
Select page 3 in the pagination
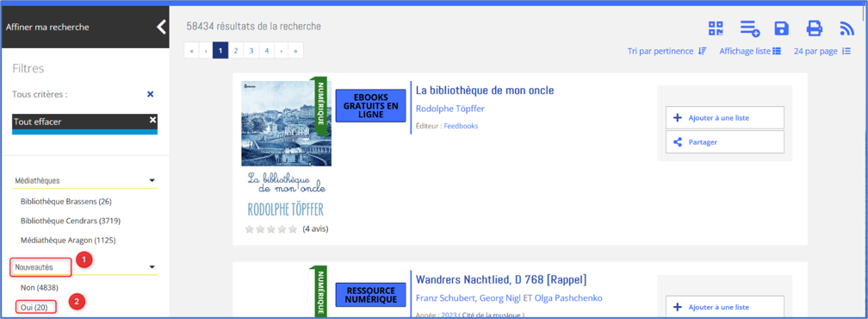point(251,50)
